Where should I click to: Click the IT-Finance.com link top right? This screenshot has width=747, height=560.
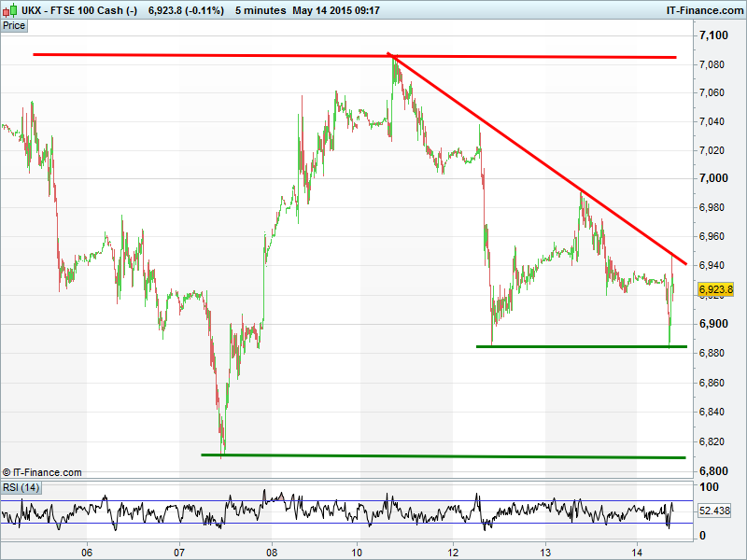705,10
